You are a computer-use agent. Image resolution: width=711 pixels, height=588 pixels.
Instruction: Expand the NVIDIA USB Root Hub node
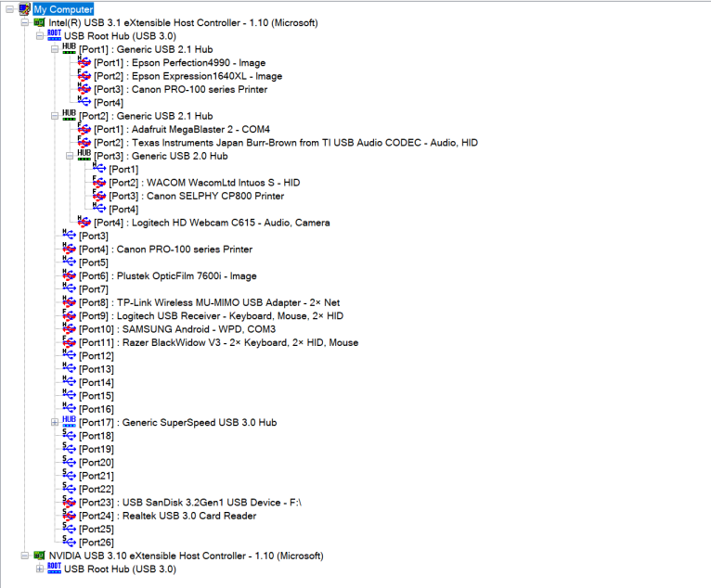coord(40,569)
